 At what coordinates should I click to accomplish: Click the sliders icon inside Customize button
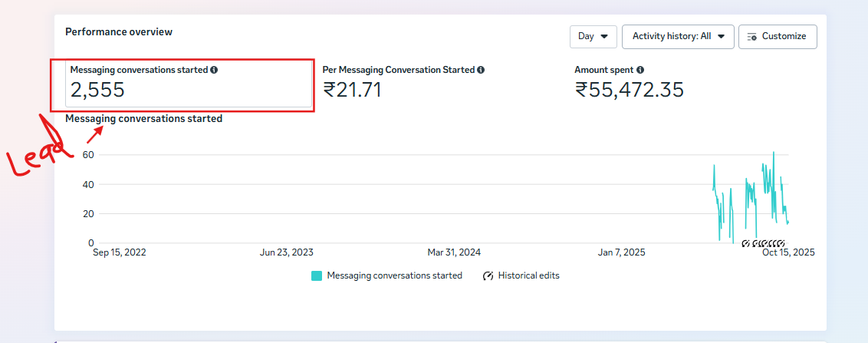[x=751, y=37]
